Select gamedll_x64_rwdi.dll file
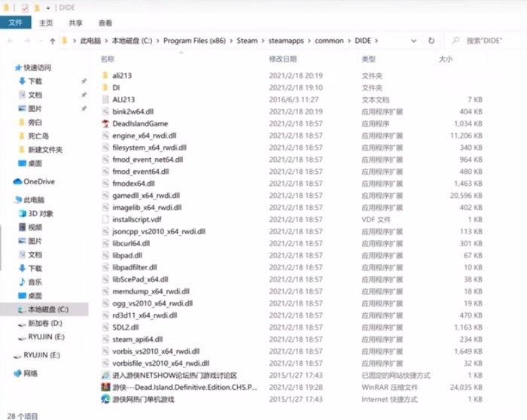Viewport: 527px width, 420px height. tap(146, 196)
